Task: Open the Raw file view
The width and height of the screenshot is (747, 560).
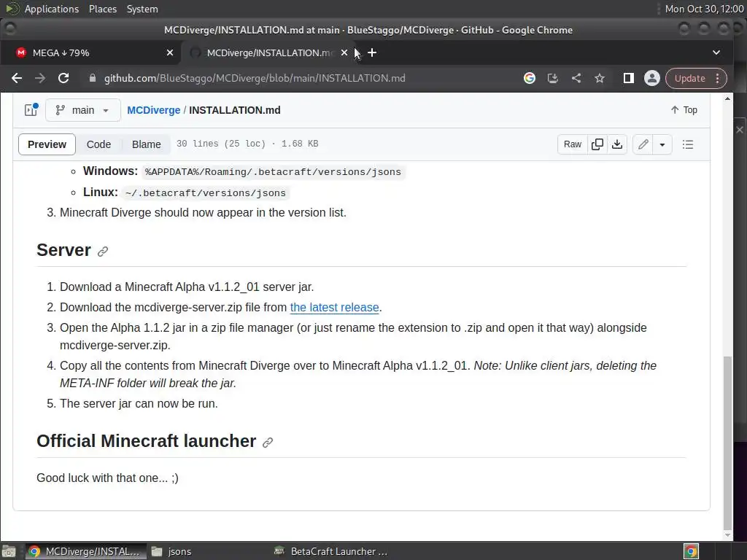Action: (x=572, y=144)
